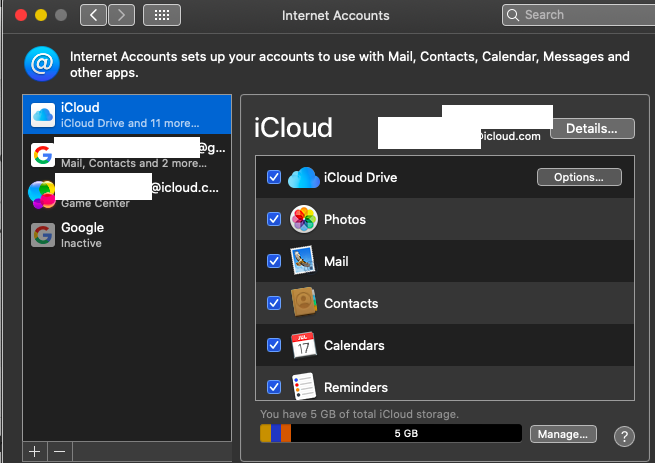Click the Game Center bubbles icon
Viewport: 655px width, 463px height.
click(42, 195)
